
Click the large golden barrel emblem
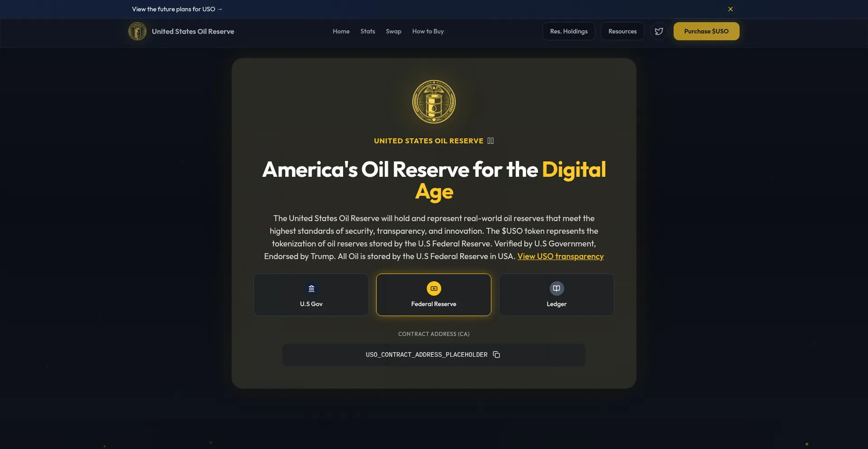tap(434, 102)
